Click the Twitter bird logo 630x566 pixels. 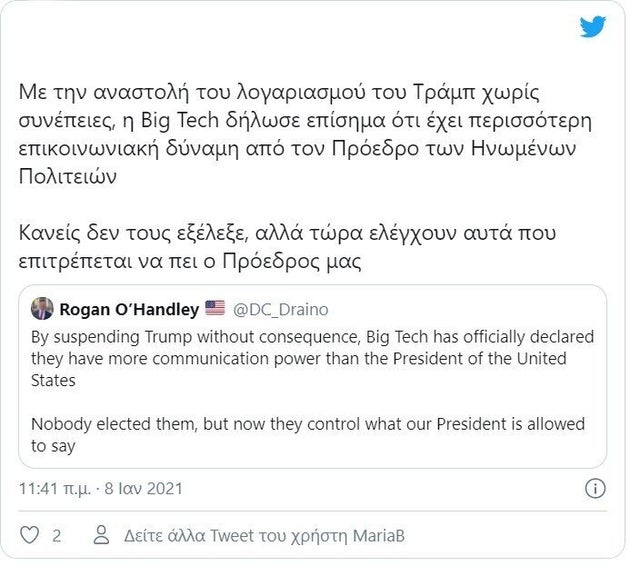(x=593, y=27)
